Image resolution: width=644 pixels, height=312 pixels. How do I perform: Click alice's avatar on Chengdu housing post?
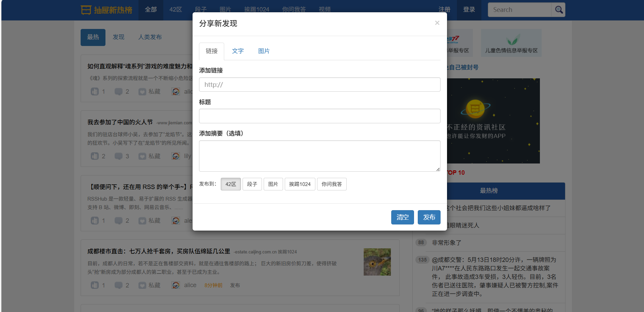click(176, 285)
